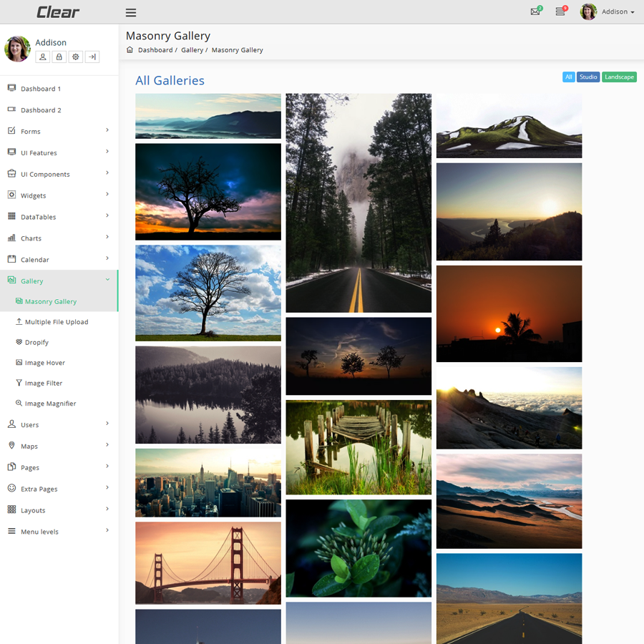Open the snowy green mountain photo
644x644 pixels.
509,126
